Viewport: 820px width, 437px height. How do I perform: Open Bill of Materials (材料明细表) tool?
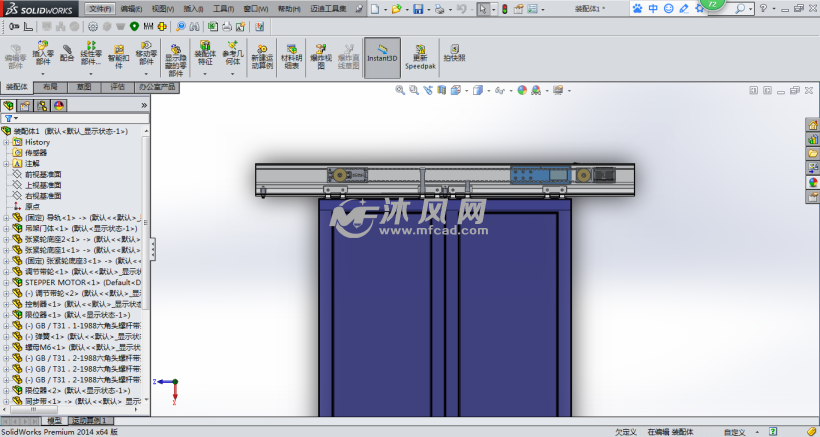tap(292, 56)
